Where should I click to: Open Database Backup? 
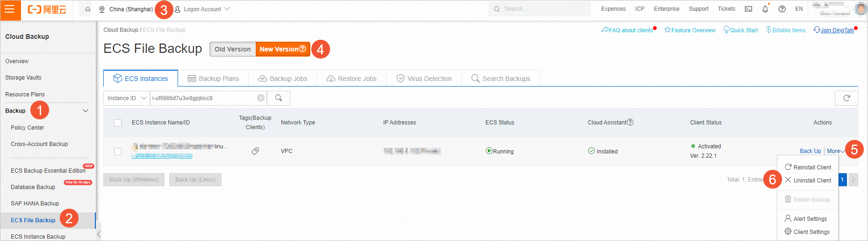(x=33, y=187)
